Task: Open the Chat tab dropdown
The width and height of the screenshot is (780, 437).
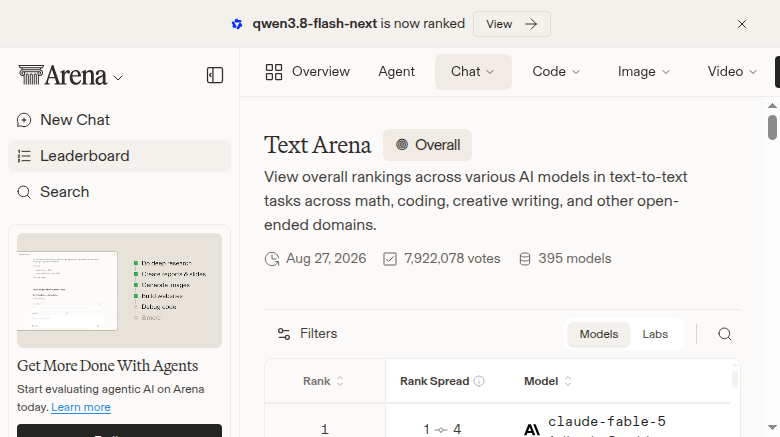Action: (473, 72)
